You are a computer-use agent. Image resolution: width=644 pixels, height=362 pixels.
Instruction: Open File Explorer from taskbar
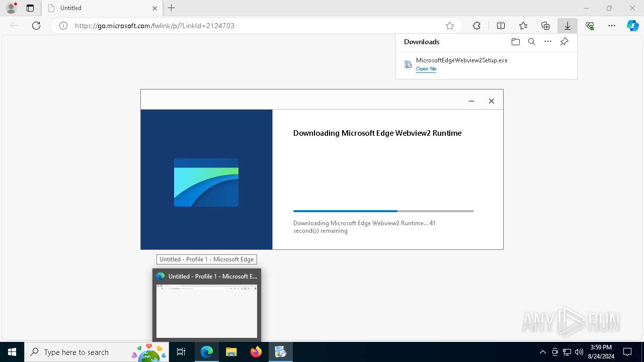coord(231,352)
